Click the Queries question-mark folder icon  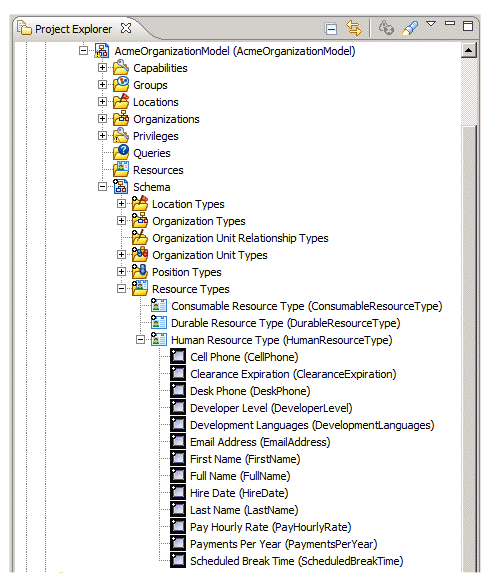click(x=121, y=152)
